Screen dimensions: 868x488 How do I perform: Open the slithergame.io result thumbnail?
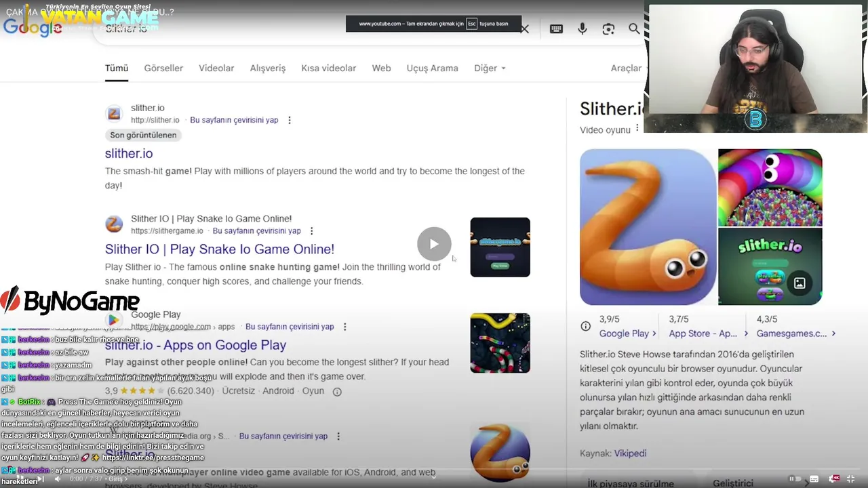pos(500,247)
